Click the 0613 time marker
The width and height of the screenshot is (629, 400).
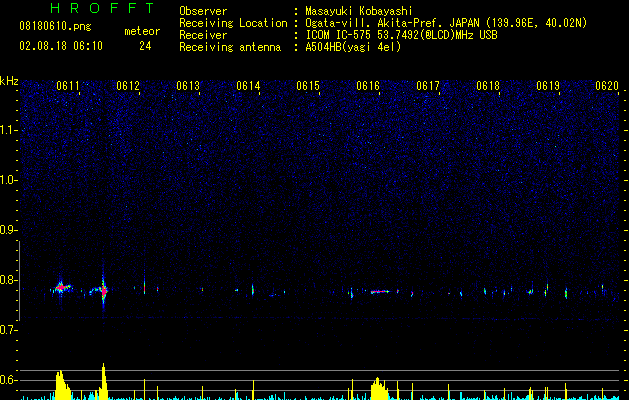click(188, 86)
